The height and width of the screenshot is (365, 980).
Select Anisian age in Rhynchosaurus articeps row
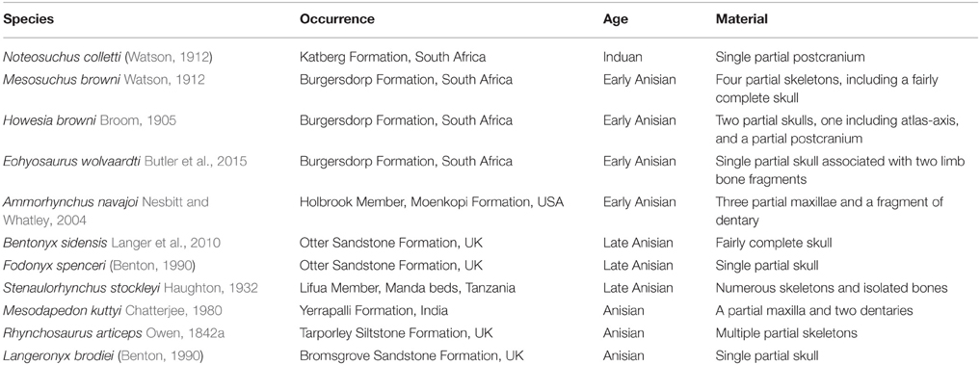[x=623, y=333]
